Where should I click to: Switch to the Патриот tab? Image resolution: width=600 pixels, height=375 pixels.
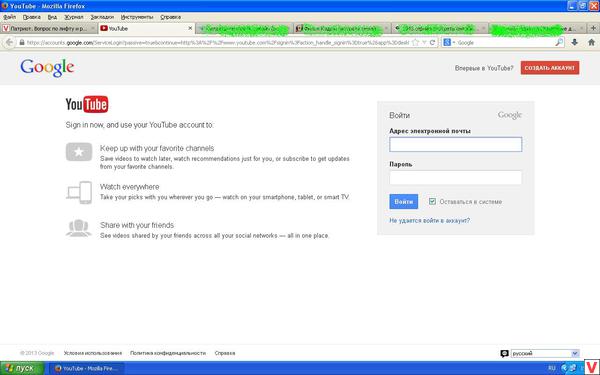coord(49,28)
